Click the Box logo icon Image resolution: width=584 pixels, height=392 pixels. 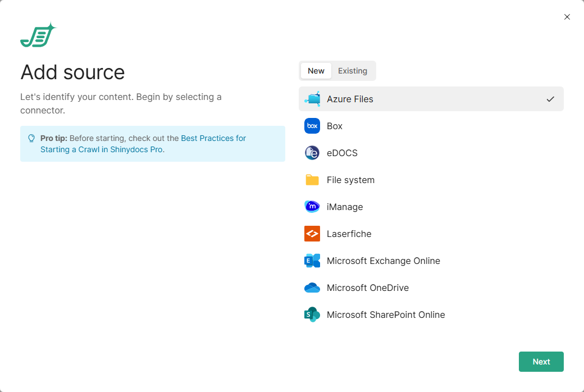click(x=312, y=126)
